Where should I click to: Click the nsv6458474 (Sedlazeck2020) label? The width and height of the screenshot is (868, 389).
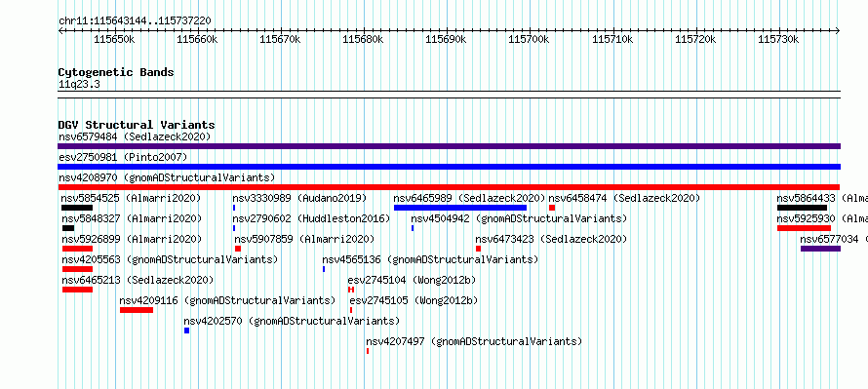(624, 198)
